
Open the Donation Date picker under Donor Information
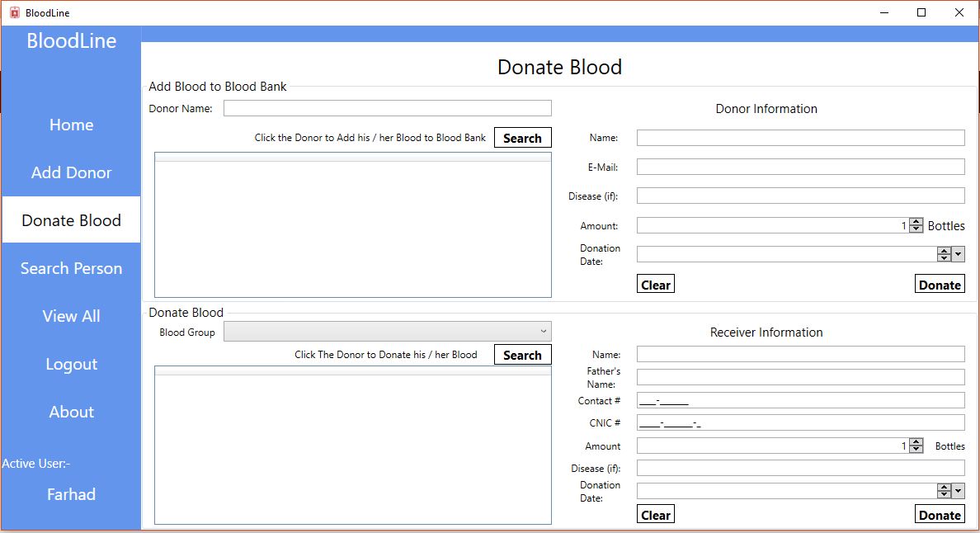(x=958, y=253)
